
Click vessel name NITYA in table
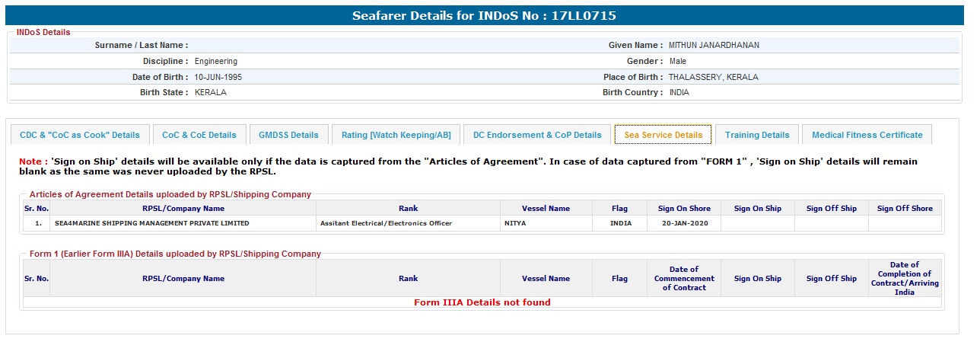click(515, 224)
